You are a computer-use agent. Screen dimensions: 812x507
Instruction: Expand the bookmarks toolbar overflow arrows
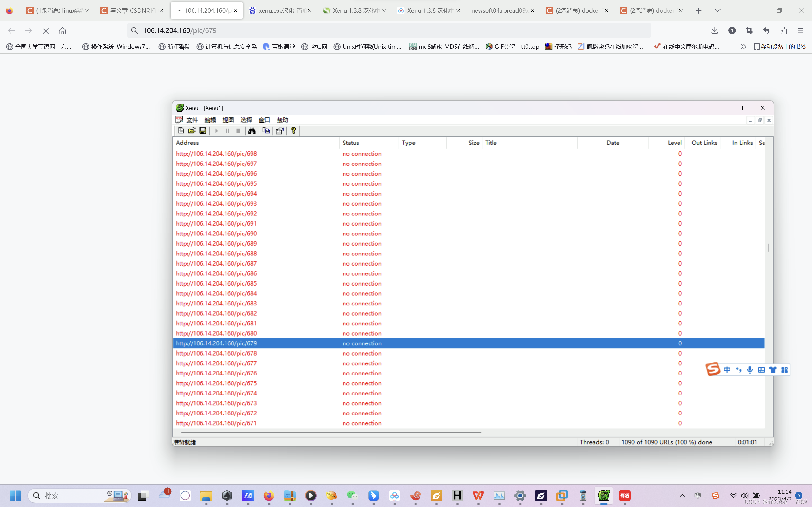743,47
